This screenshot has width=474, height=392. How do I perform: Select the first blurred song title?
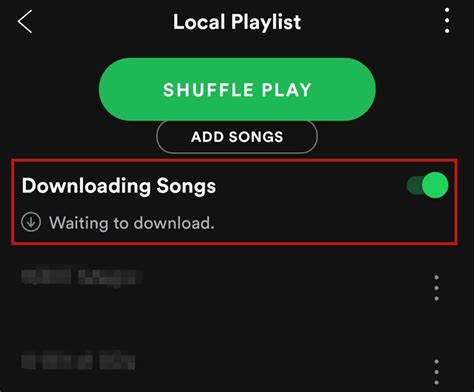pos(81,277)
